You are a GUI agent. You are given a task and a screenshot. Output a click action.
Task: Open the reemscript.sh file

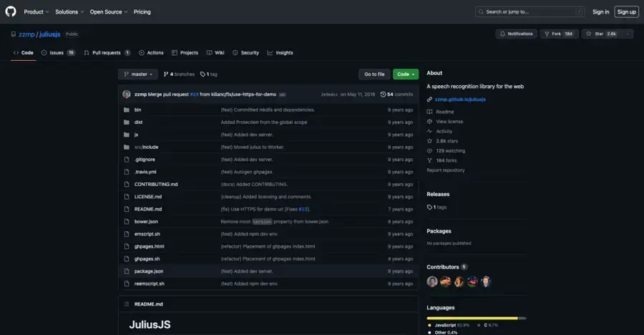149,283
